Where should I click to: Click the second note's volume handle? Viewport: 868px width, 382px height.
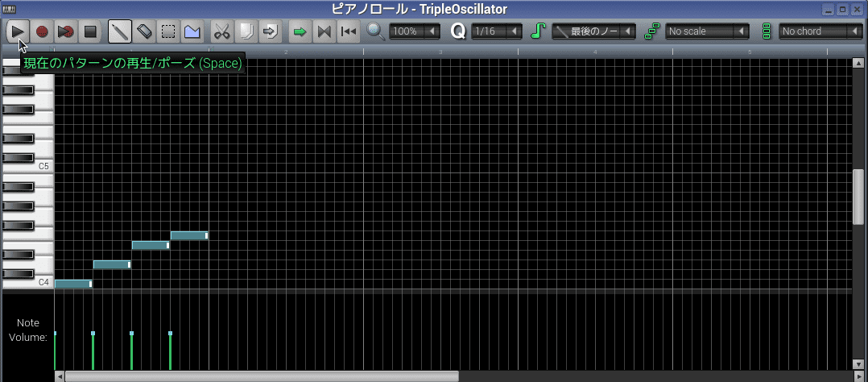pos(93,333)
